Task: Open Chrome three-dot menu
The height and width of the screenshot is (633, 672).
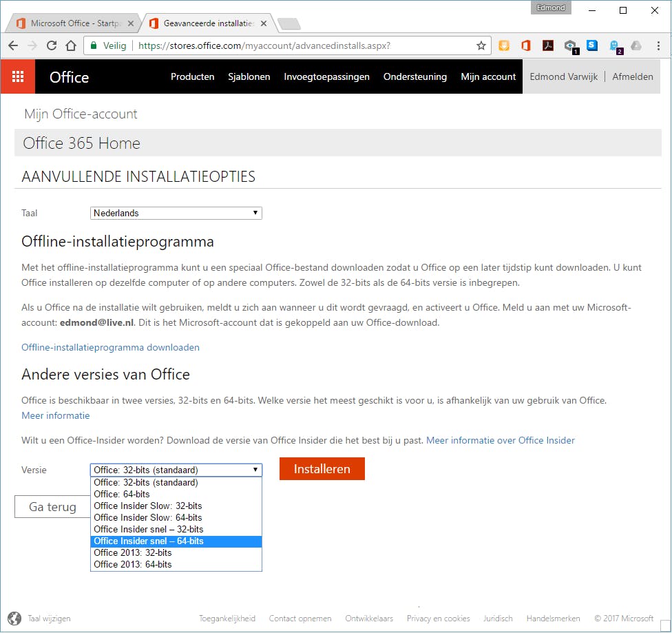Action: tap(659, 45)
